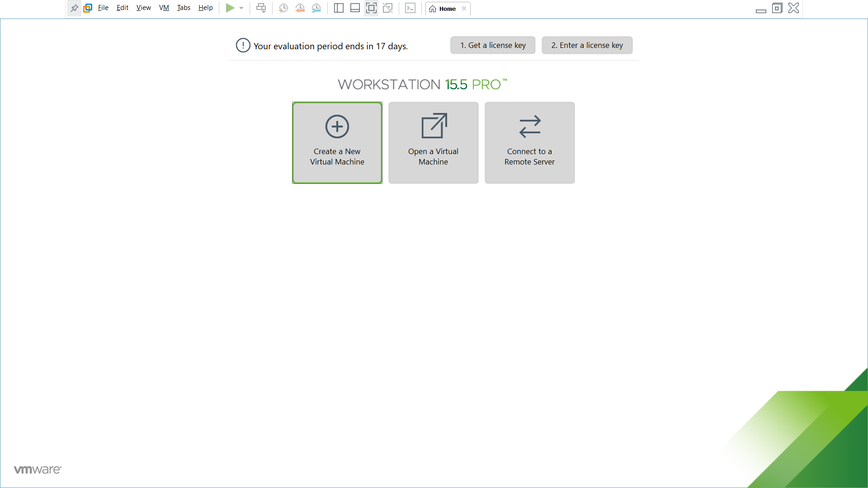Open the File menu
This screenshot has width=868, height=488.
(x=103, y=8)
